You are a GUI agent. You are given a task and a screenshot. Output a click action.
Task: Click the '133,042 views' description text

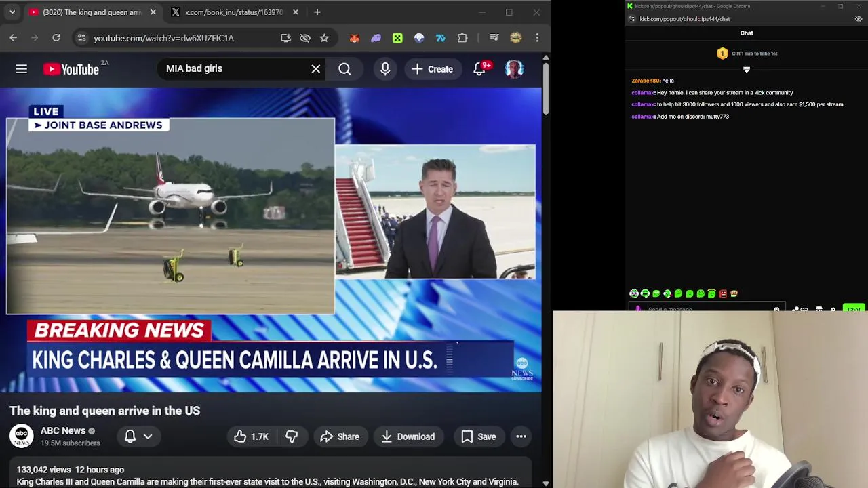pyautogui.click(x=44, y=470)
